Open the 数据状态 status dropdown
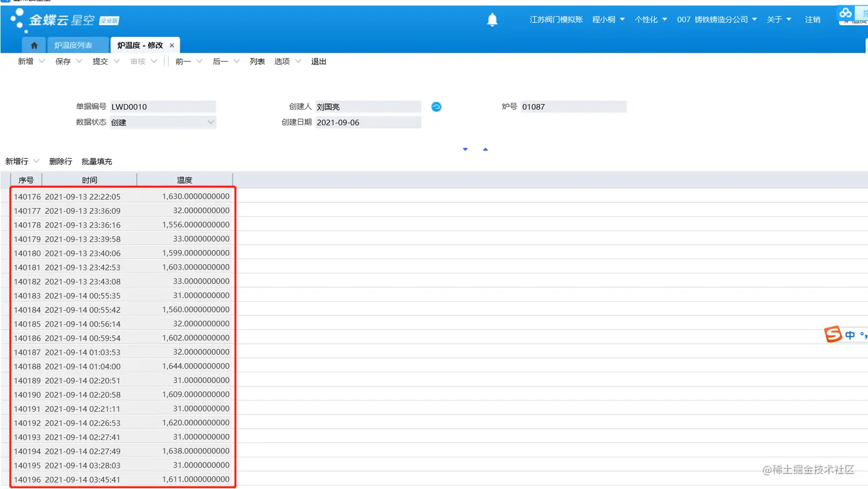This screenshot has height=489, width=868. point(211,122)
